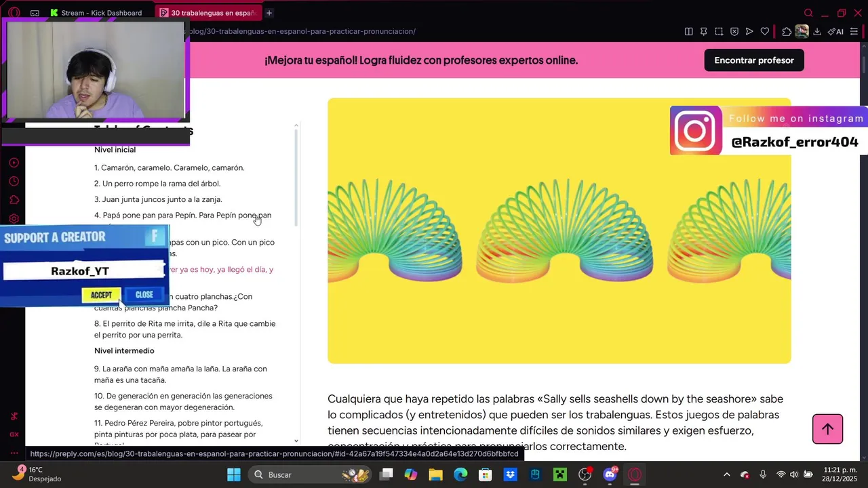Open the Opera GX main menu logo
This screenshot has width=868, height=488.
coord(14,12)
